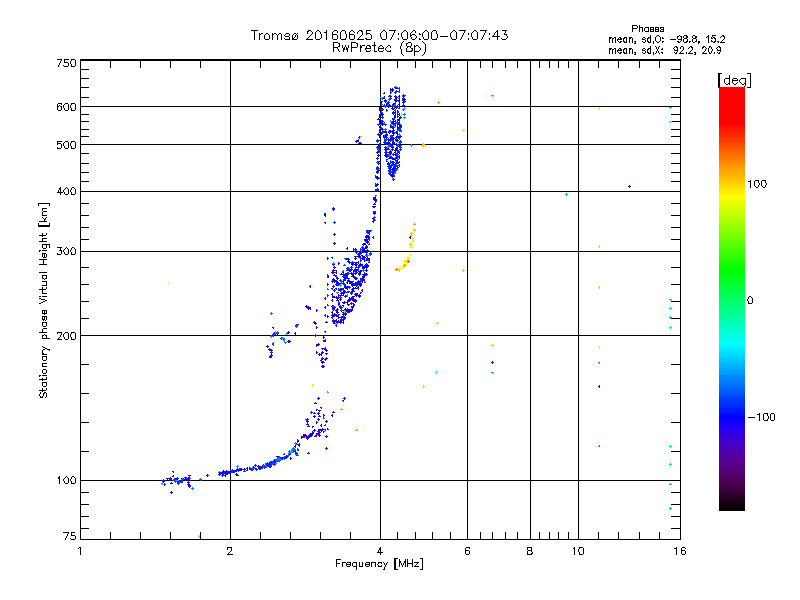The height and width of the screenshot is (600, 800).
Task: Click the 'Frequency [MHz]' axis title
Action: pos(379,564)
